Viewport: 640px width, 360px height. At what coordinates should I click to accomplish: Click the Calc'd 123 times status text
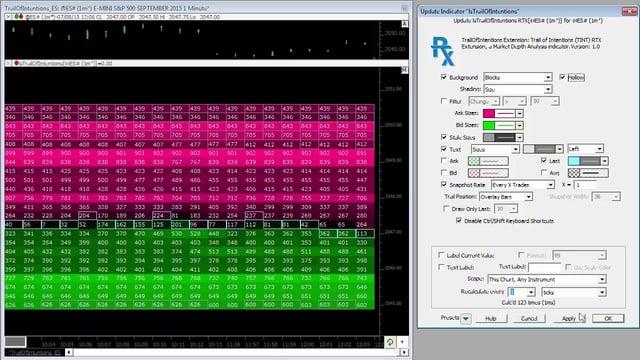coord(528,303)
